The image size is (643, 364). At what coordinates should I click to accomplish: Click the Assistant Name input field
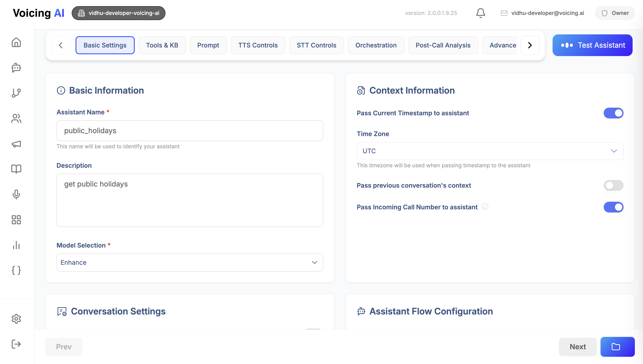pyautogui.click(x=189, y=131)
